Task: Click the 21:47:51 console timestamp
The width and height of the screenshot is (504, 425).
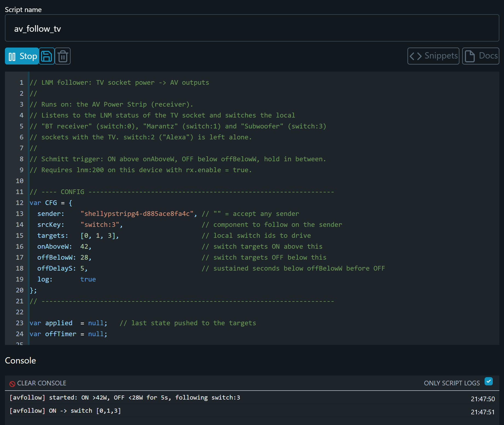Action: pyautogui.click(x=483, y=412)
